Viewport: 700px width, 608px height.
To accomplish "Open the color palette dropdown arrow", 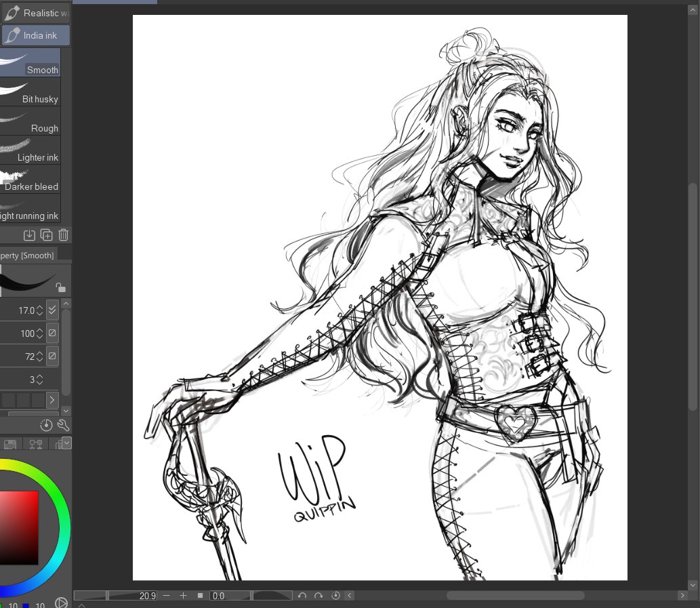I will [x=67, y=443].
